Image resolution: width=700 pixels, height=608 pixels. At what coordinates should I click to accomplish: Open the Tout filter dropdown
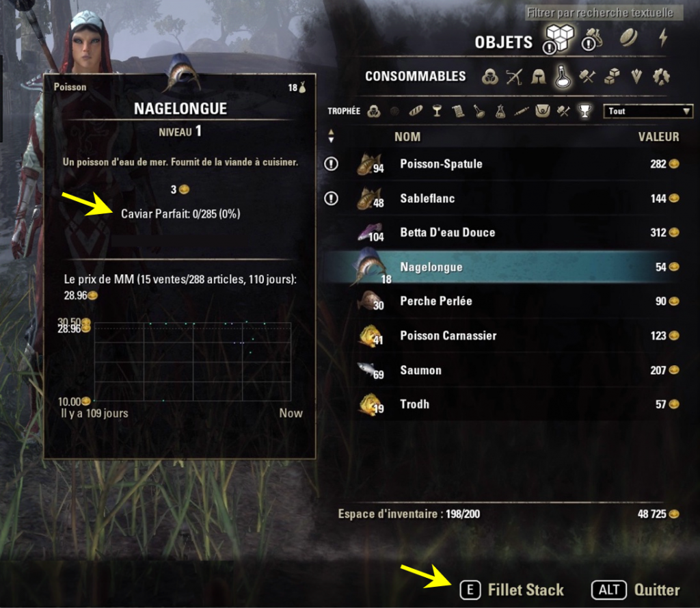coord(648,111)
